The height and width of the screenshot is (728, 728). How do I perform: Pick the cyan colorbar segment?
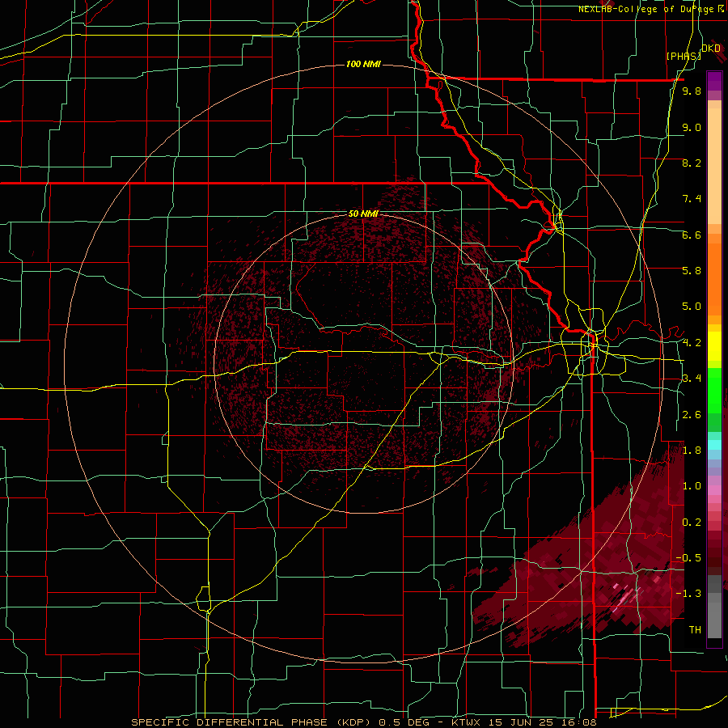pyautogui.click(x=714, y=445)
